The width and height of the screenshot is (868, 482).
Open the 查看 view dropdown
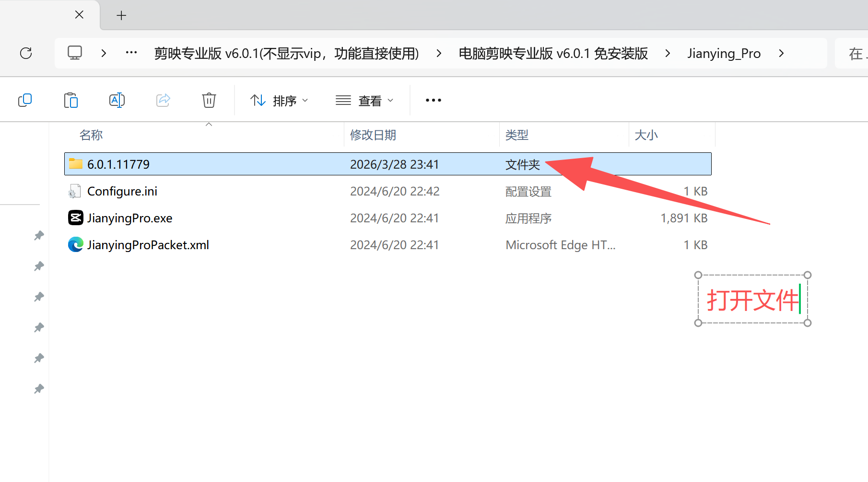point(364,101)
